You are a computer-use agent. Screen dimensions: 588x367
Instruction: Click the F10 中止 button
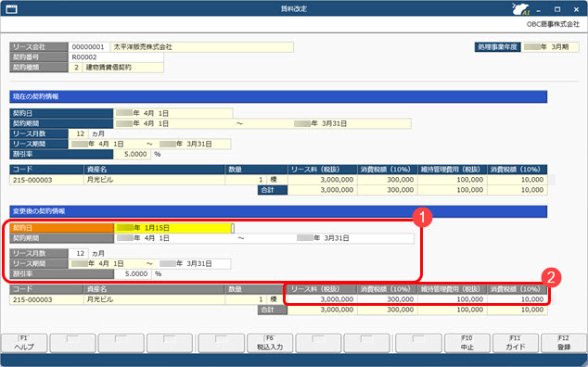[x=467, y=343]
